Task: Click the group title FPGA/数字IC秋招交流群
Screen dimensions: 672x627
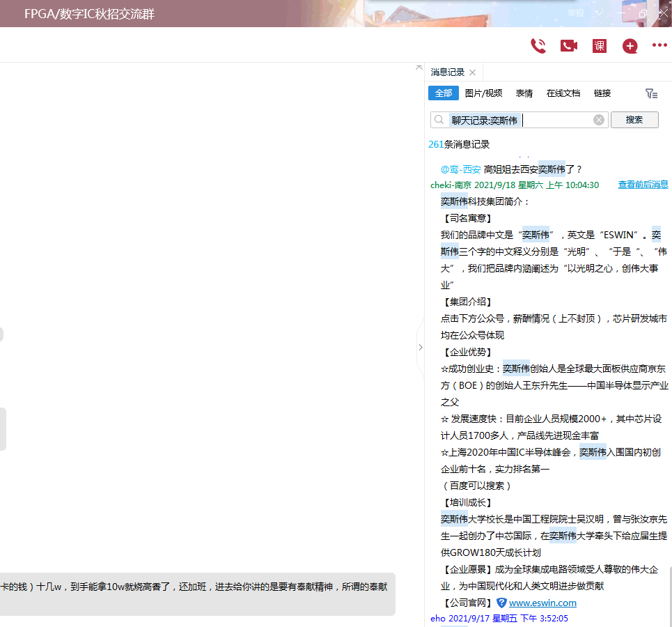Action: point(89,14)
